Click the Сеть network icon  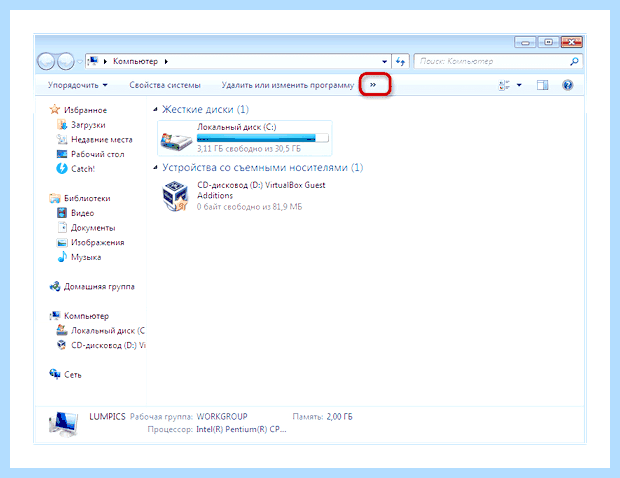[55, 374]
